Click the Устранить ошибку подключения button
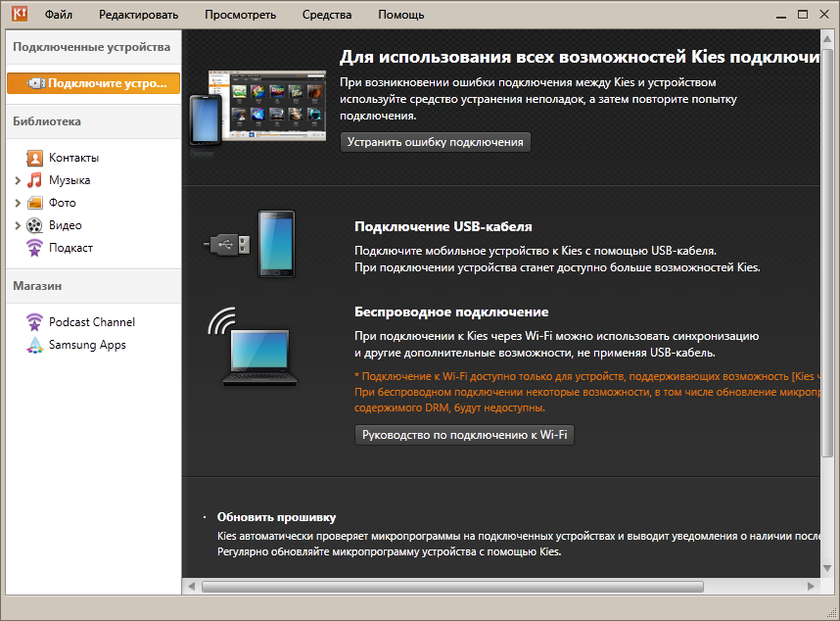 [435, 142]
